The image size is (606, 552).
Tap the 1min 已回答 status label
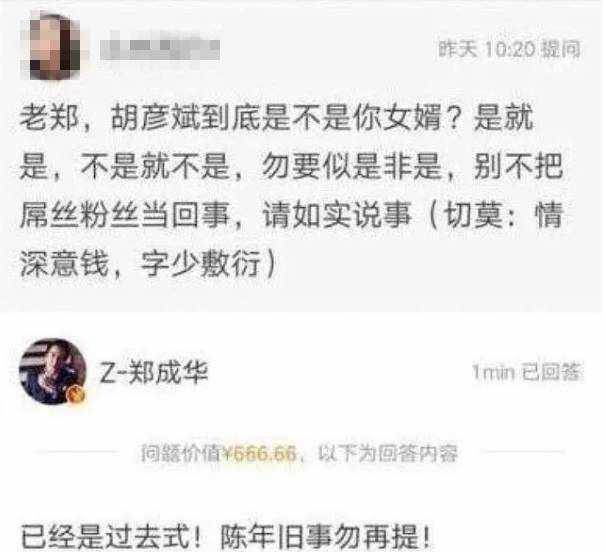pyautogui.click(x=526, y=372)
